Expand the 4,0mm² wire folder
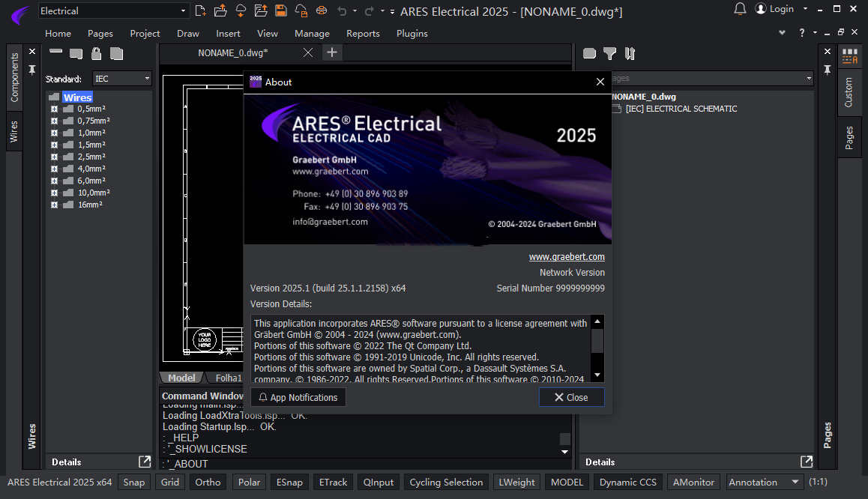This screenshot has height=499, width=868. (x=54, y=169)
